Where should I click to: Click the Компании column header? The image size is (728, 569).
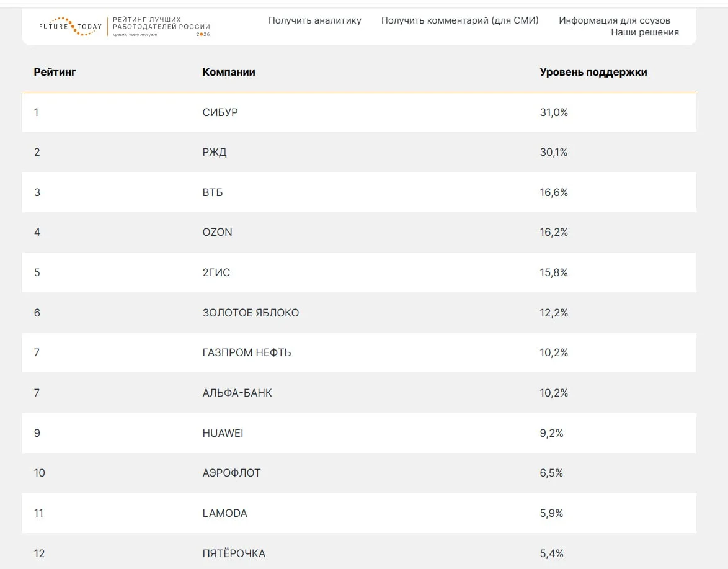229,72
